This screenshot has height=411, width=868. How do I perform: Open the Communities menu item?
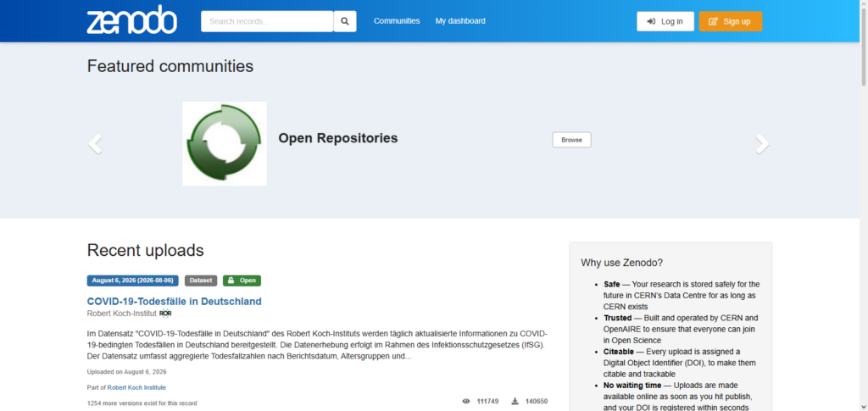397,21
